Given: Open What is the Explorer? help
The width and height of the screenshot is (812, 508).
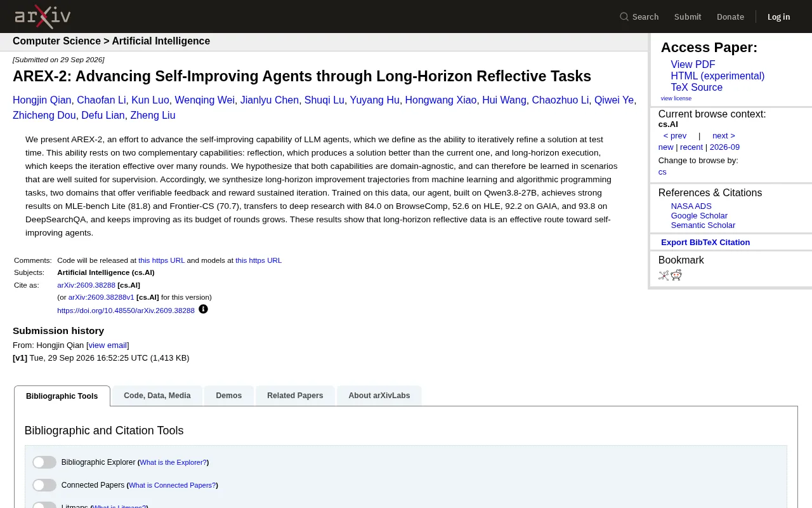Looking at the screenshot, I should [x=173, y=463].
